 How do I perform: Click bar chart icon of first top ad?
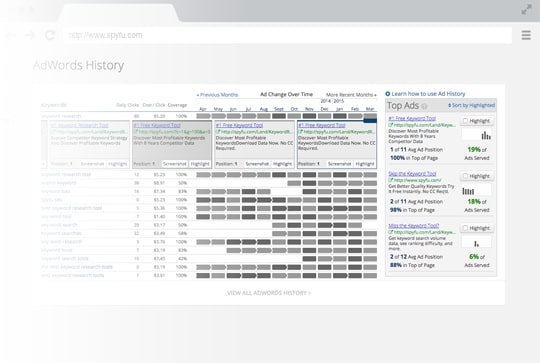(486, 135)
